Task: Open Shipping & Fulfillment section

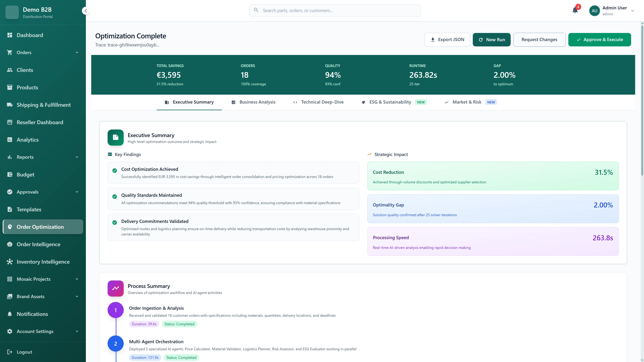Action: 44,105
